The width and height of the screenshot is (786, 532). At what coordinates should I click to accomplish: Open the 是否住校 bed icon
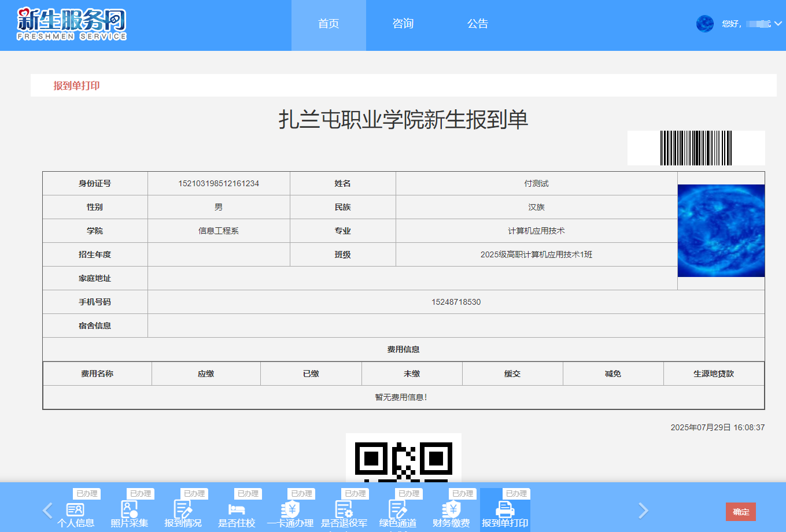pyautogui.click(x=237, y=509)
